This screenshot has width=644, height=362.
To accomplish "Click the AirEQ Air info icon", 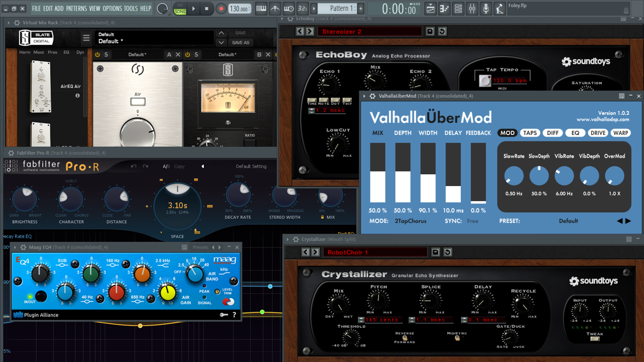I will coord(77,96).
